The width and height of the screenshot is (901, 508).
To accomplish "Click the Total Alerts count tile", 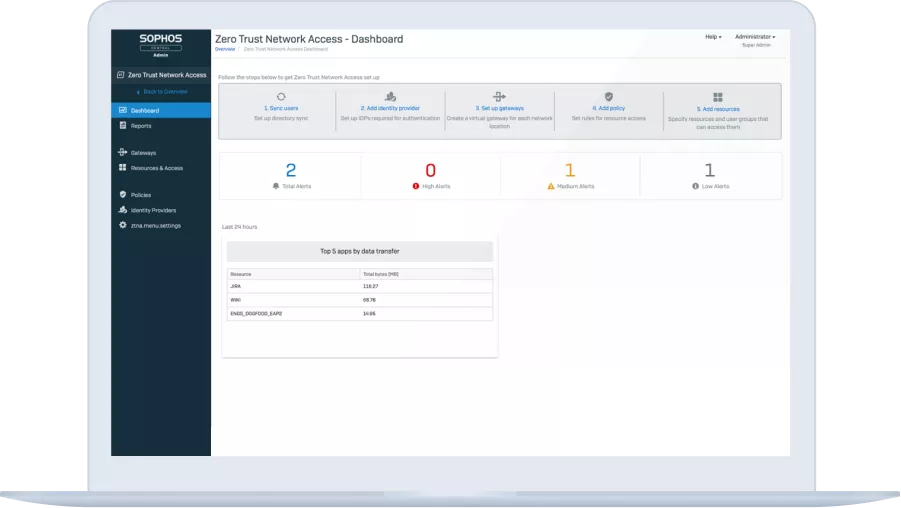I will pyautogui.click(x=290, y=176).
